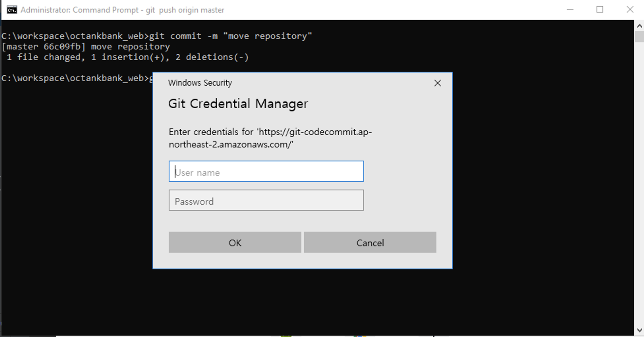This screenshot has height=337, width=644.
Task: Confirm credentials with the OK button
Action: pyautogui.click(x=235, y=243)
